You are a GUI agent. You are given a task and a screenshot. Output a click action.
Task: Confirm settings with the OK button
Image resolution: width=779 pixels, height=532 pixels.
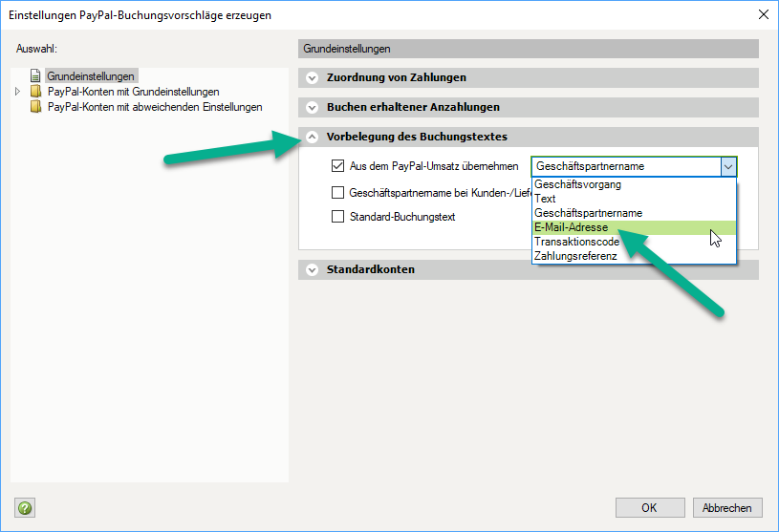click(x=650, y=508)
